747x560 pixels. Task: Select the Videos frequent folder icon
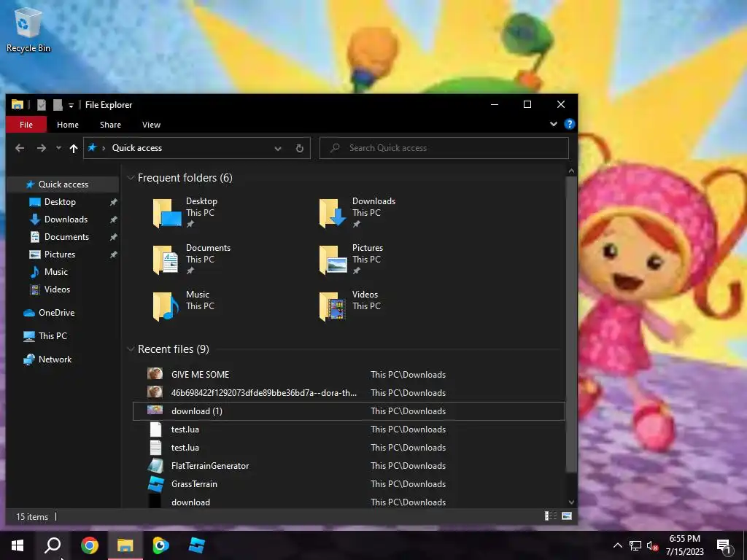[x=333, y=306]
